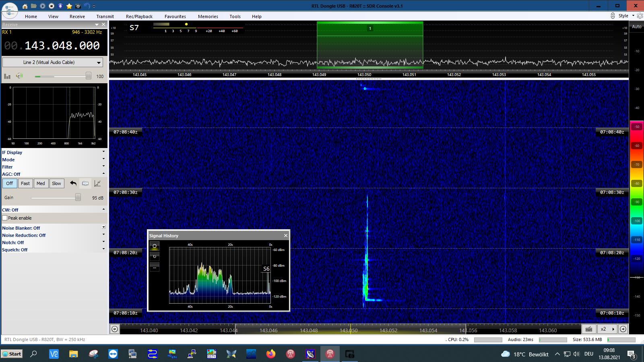Viewport: 644px width, 362px height.
Task: Open the View ribbon tab
Action: [x=53, y=16]
